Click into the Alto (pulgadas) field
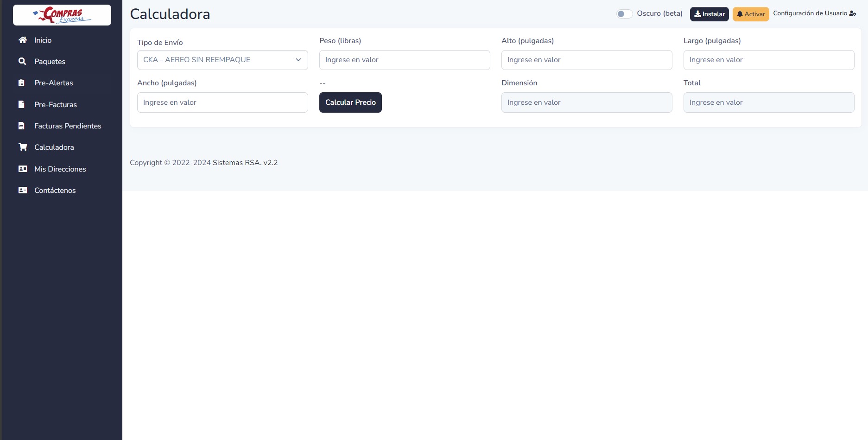Image resolution: width=868 pixels, height=440 pixels. (x=586, y=60)
